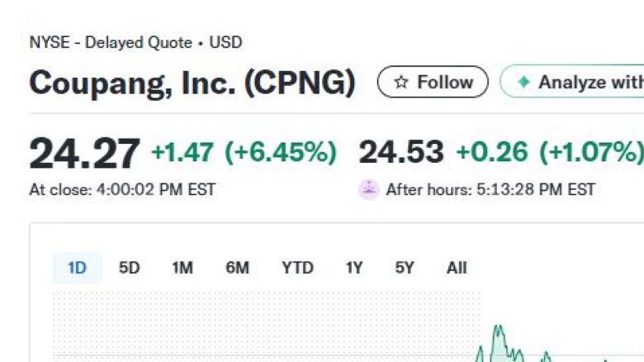Show the All time chart range
This screenshot has width=644, height=362.
coord(457,268)
